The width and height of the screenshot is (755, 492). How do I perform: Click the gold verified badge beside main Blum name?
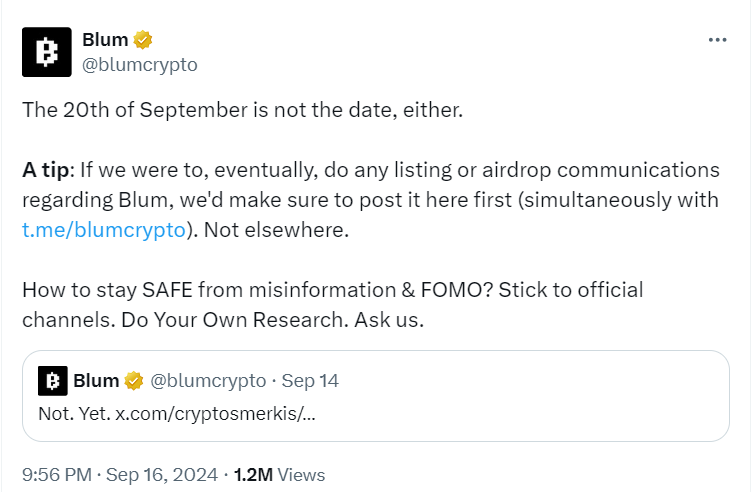click(x=144, y=40)
